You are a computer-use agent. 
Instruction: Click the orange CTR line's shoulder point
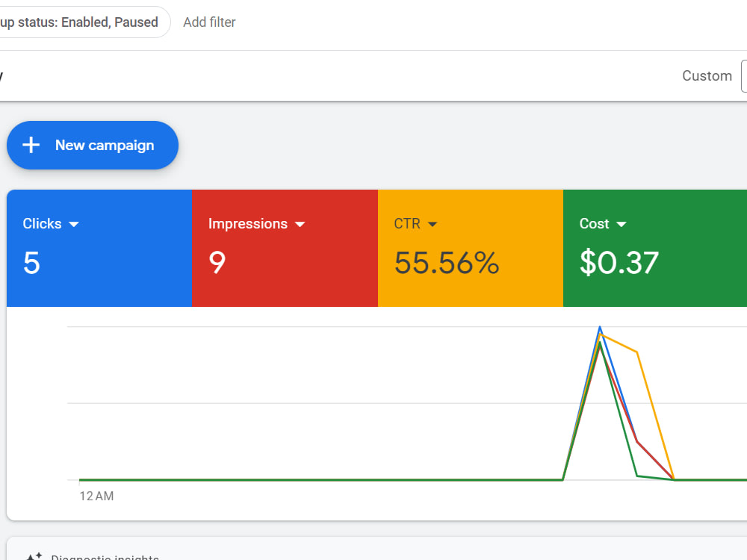tap(637, 352)
